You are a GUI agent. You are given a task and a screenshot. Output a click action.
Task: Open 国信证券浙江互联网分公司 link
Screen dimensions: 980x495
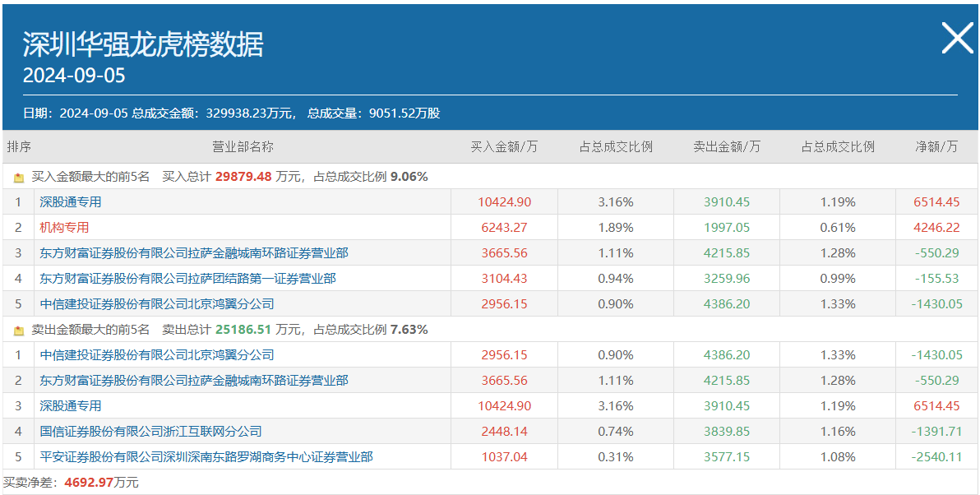(x=150, y=431)
